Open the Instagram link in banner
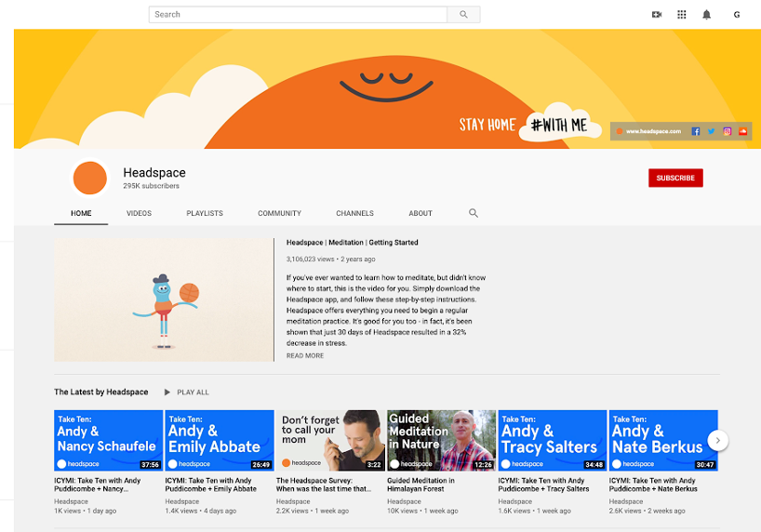The width and height of the screenshot is (761, 532). click(727, 131)
